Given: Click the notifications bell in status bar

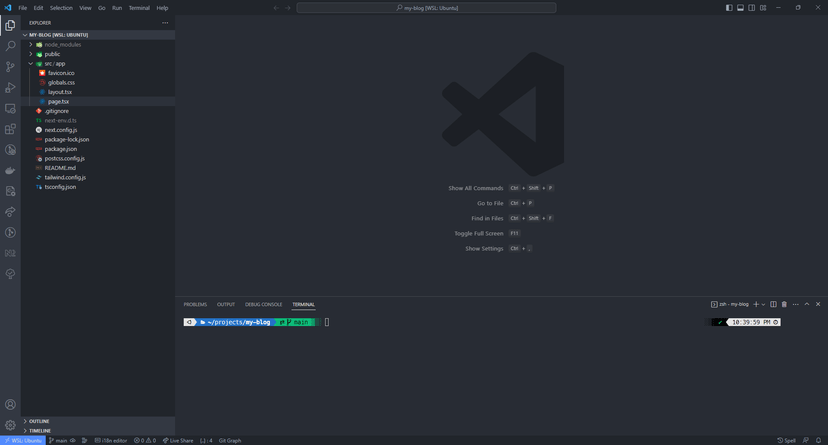Looking at the screenshot, I should click(x=818, y=440).
